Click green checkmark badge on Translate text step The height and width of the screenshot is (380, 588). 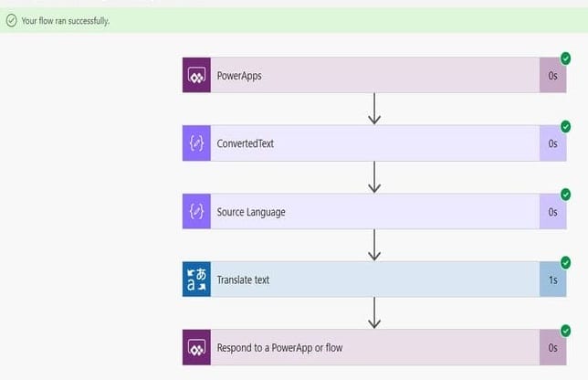pyautogui.click(x=565, y=262)
